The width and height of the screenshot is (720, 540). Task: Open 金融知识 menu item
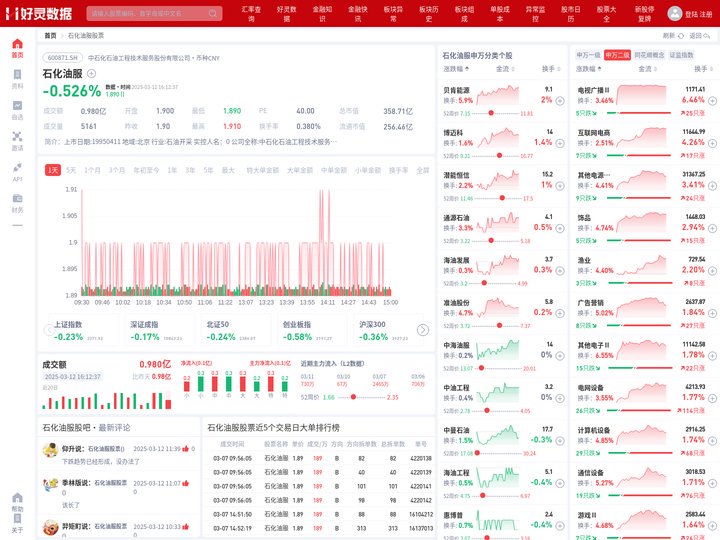point(322,14)
